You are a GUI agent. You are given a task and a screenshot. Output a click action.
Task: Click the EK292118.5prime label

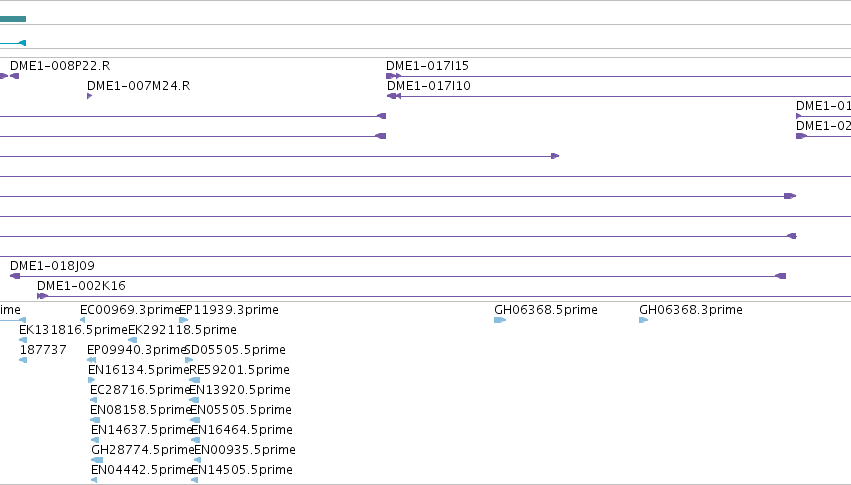tap(182, 330)
